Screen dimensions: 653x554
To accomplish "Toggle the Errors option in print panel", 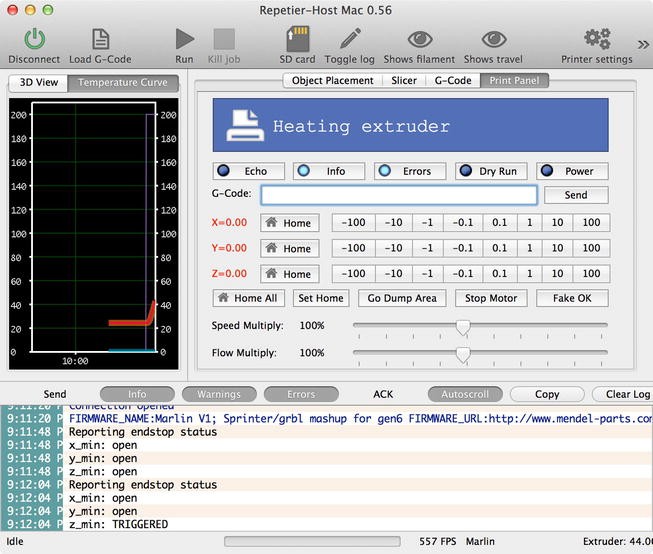I will [x=410, y=171].
